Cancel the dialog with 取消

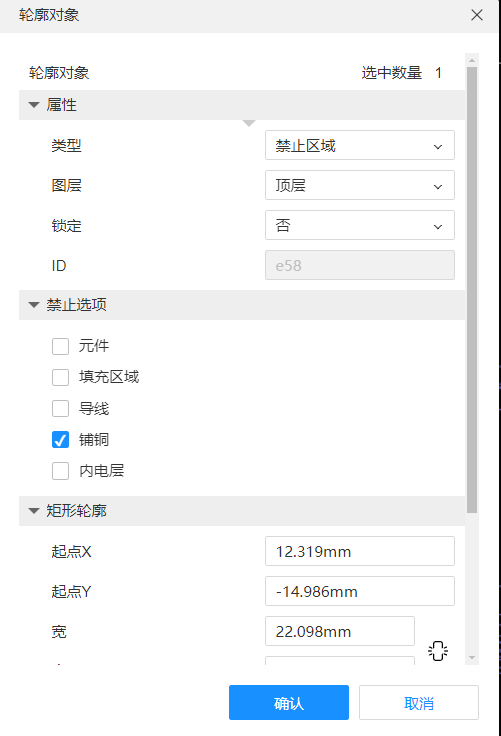pyautogui.click(x=419, y=703)
